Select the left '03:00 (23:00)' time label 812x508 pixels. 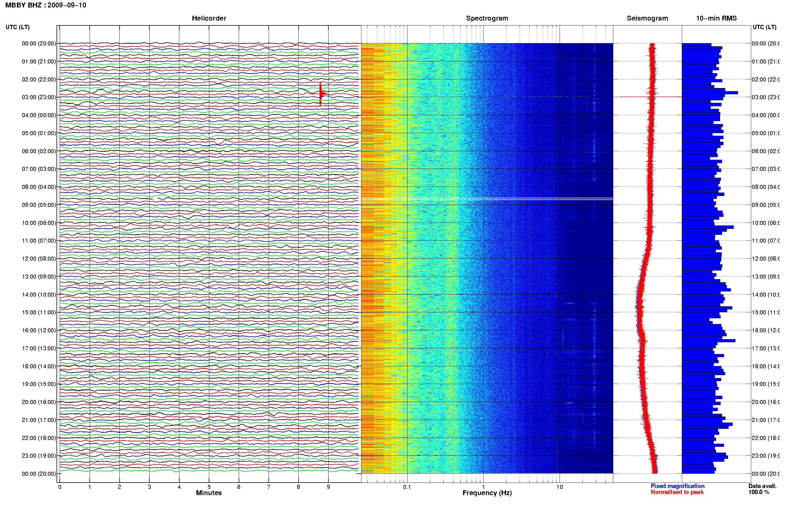click(x=39, y=97)
